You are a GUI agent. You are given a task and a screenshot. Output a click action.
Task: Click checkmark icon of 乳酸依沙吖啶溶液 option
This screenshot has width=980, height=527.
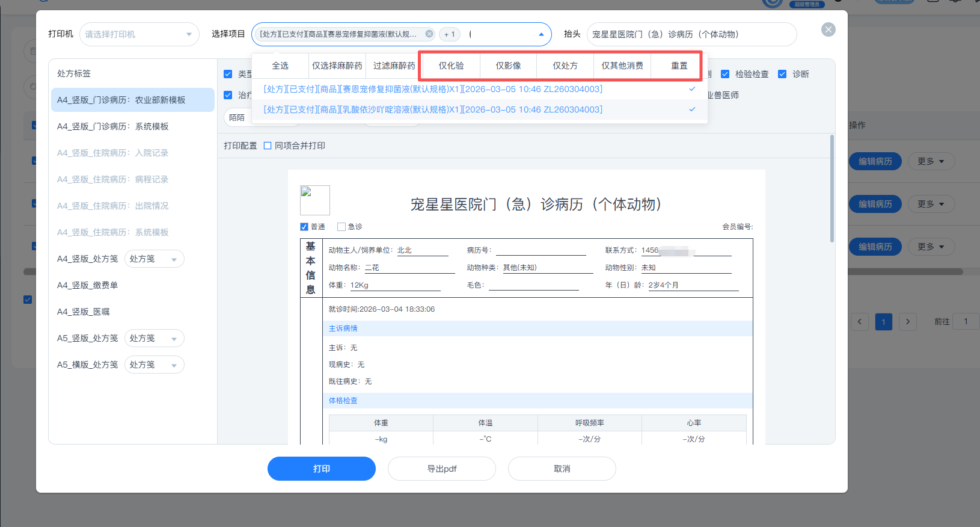tap(692, 109)
